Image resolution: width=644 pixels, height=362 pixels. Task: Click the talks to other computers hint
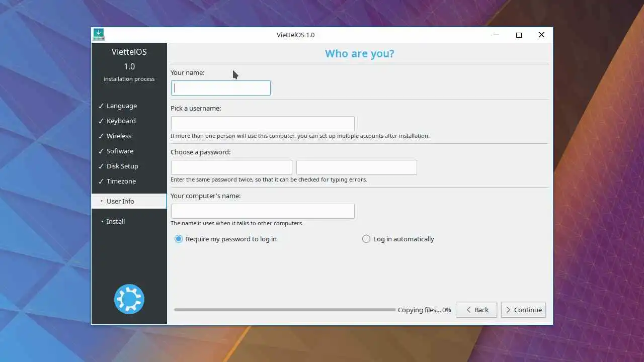coord(237,223)
